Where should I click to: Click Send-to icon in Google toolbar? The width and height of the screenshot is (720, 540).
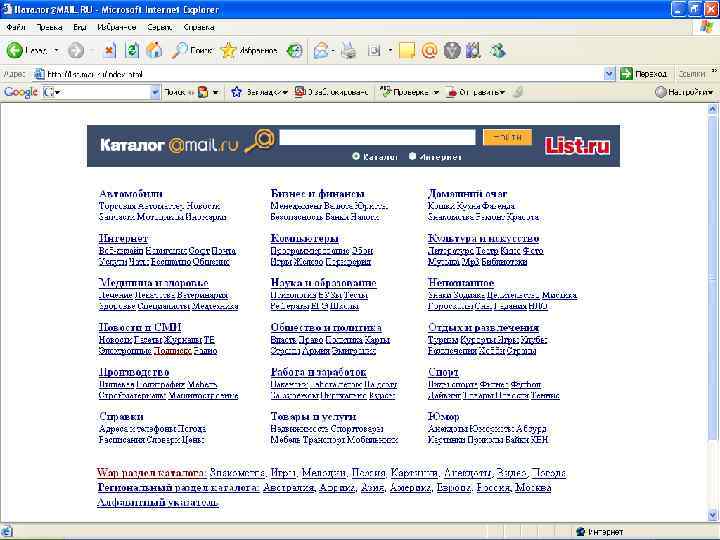pos(452,92)
